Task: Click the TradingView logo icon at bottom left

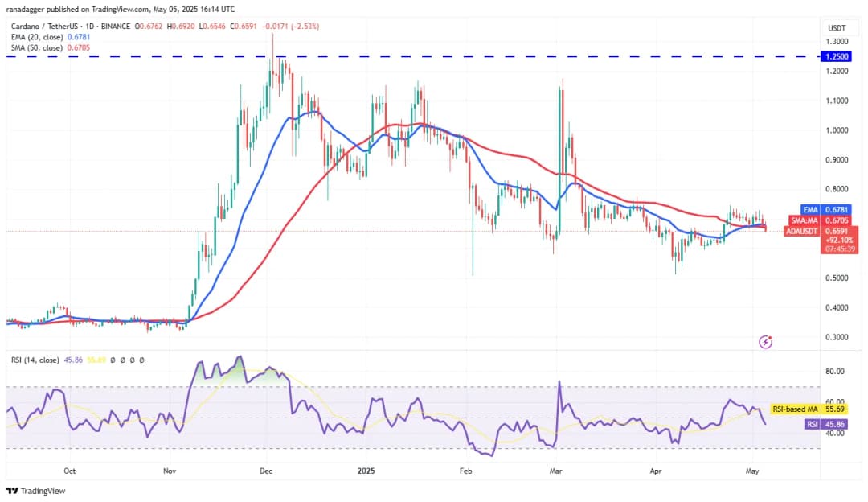Action: (12, 491)
